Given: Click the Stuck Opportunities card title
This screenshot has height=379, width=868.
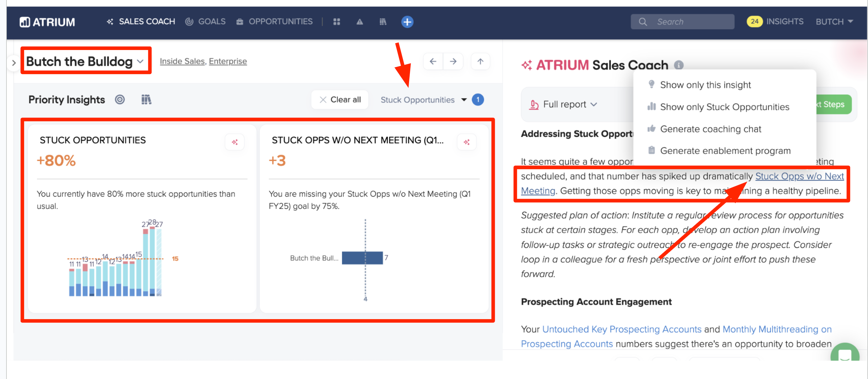Looking at the screenshot, I should coord(93,140).
